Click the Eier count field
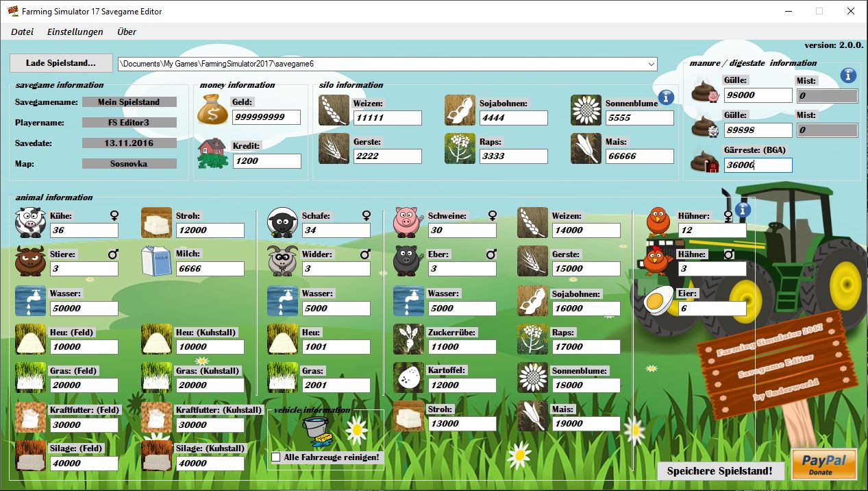This screenshot has width=868, height=491. (x=712, y=309)
